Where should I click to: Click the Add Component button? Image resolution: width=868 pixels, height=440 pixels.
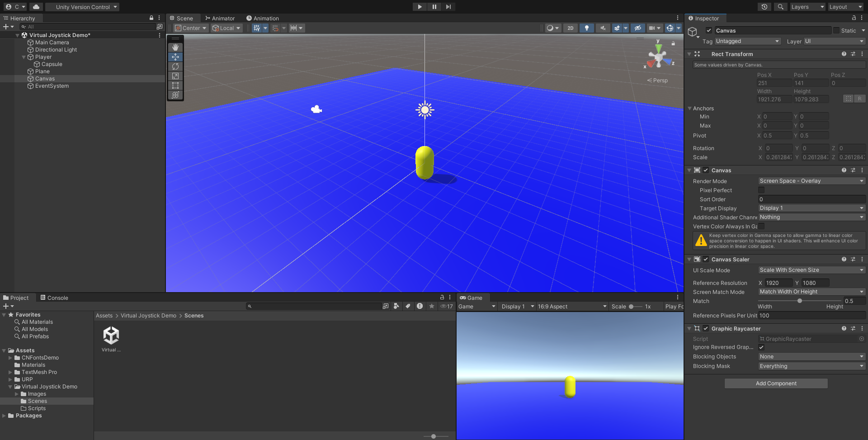(776, 383)
